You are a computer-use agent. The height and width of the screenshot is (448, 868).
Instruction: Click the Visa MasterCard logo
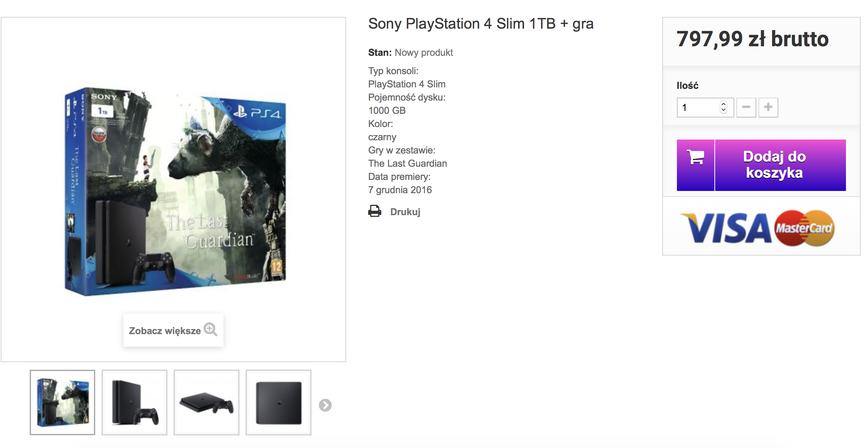click(757, 228)
